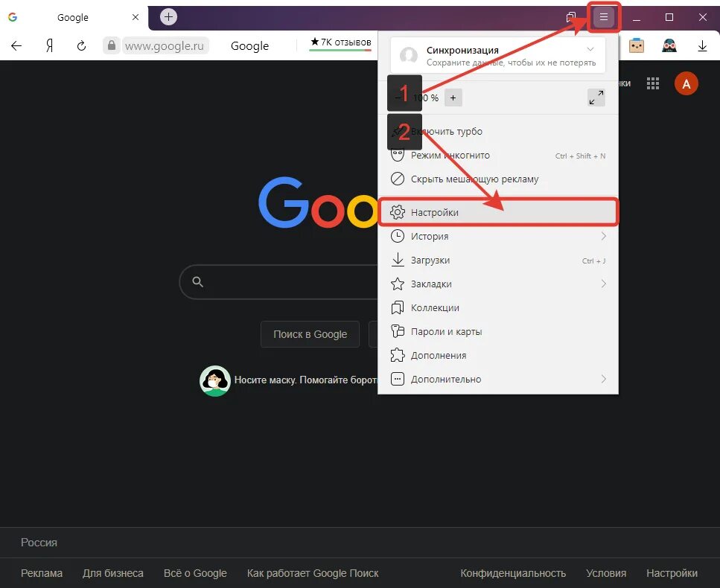
Task: Open Как работает Google Поиск link
Action: click(313, 573)
